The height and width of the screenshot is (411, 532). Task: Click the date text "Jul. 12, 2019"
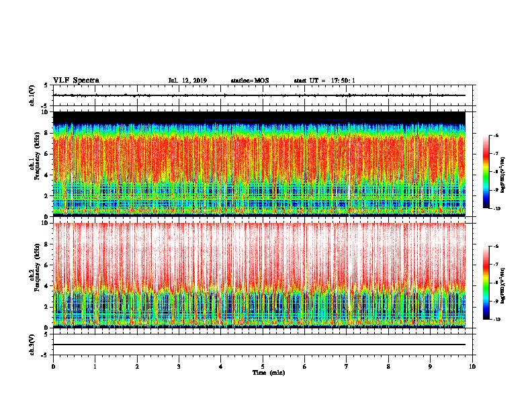(x=187, y=81)
